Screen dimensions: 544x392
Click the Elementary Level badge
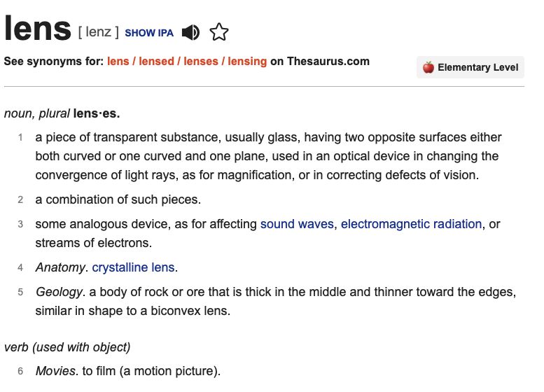(x=470, y=67)
